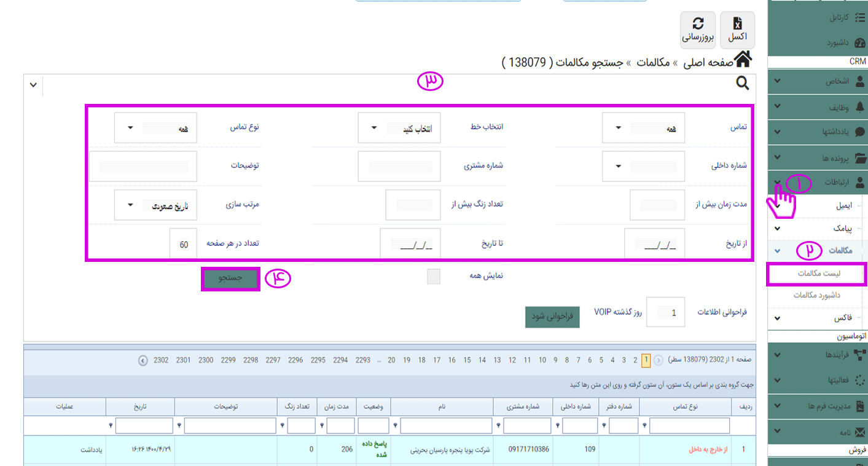Click previous page arrow beside page 1
868x466 pixels.
[658, 360]
